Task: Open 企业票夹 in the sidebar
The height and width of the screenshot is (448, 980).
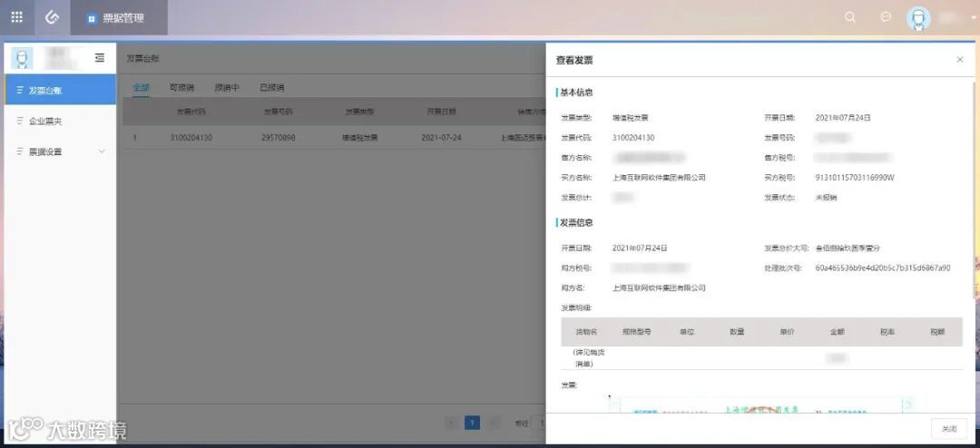Action: pyautogui.click(x=60, y=121)
